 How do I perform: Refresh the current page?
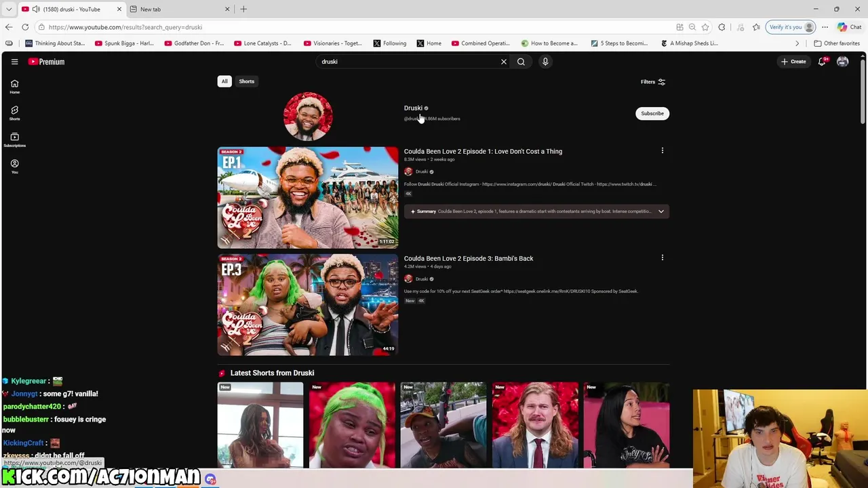(x=25, y=27)
